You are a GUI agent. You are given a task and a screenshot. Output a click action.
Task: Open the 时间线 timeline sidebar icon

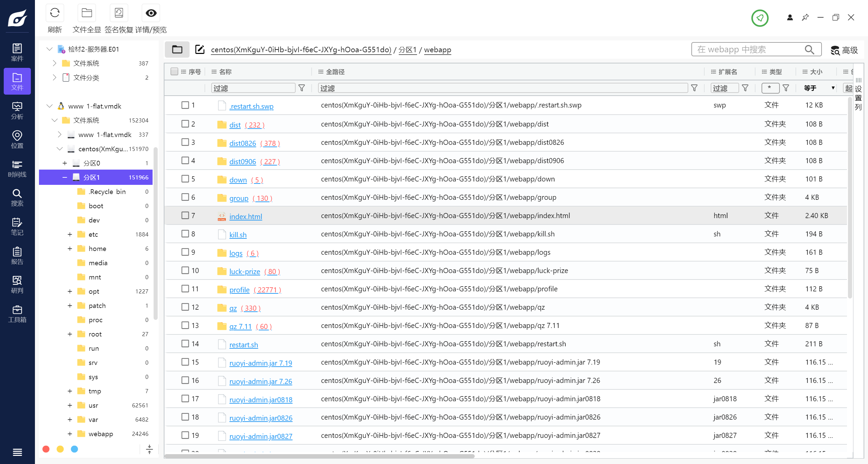(x=17, y=169)
